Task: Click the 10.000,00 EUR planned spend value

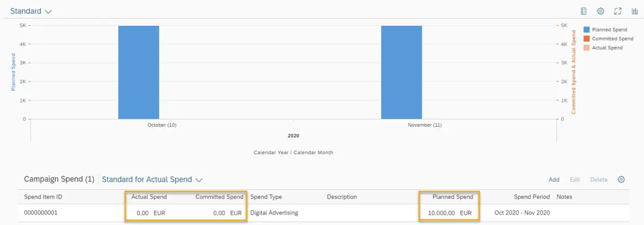Action: pyautogui.click(x=450, y=213)
